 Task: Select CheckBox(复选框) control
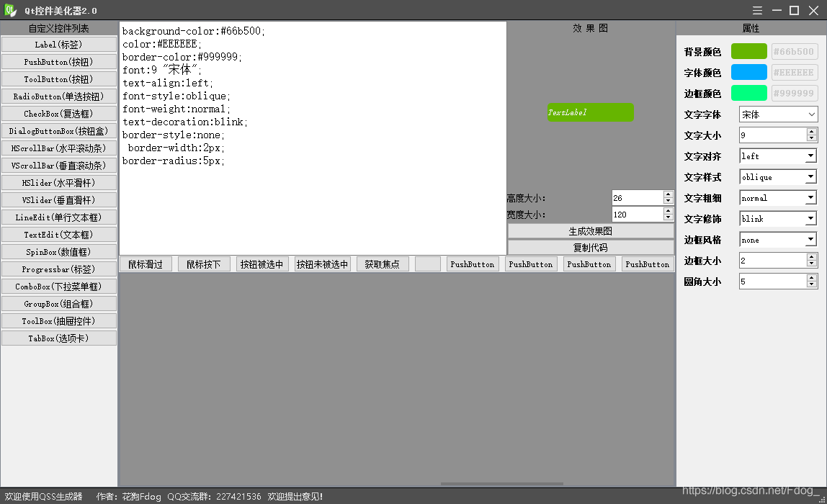[x=58, y=114]
